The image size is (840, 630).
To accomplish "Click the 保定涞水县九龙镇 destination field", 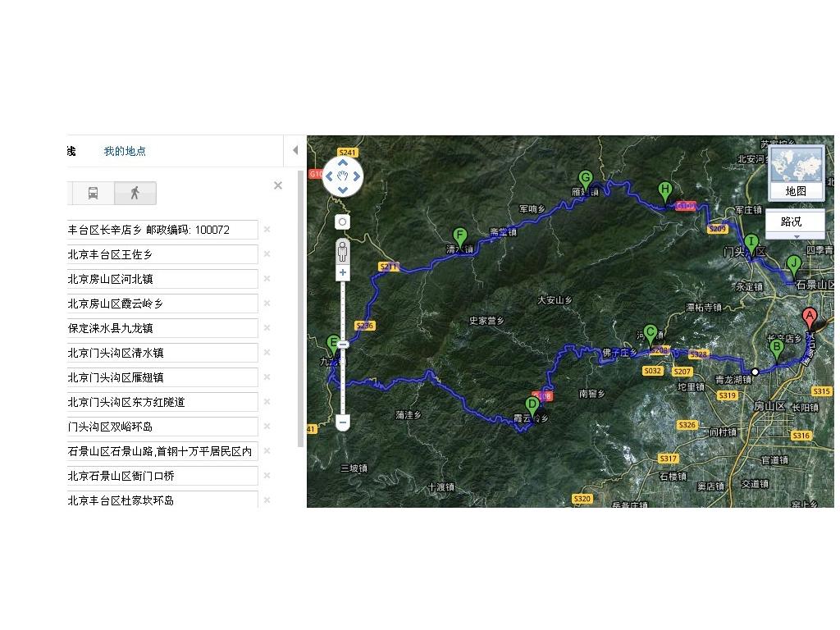I will 162,328.
